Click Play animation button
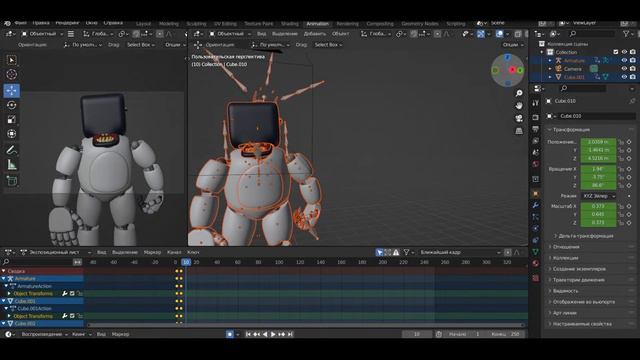The image size is (640, 360). click(273, 334)
